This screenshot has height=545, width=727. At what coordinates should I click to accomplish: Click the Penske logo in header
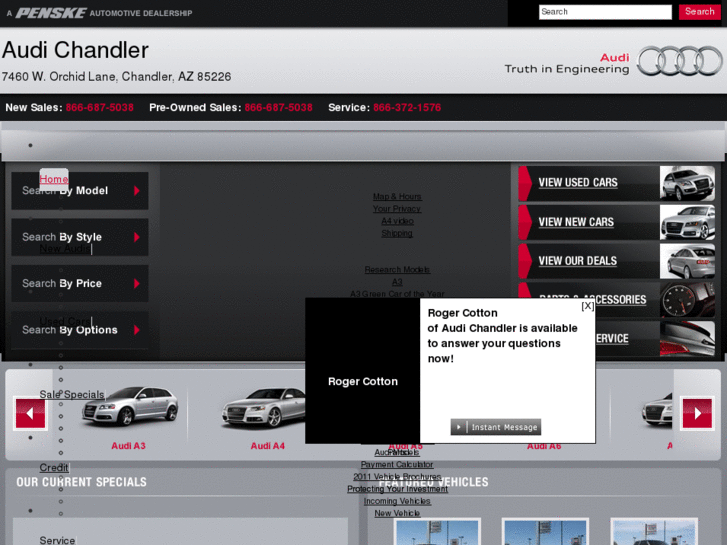(x=51, y=13)
